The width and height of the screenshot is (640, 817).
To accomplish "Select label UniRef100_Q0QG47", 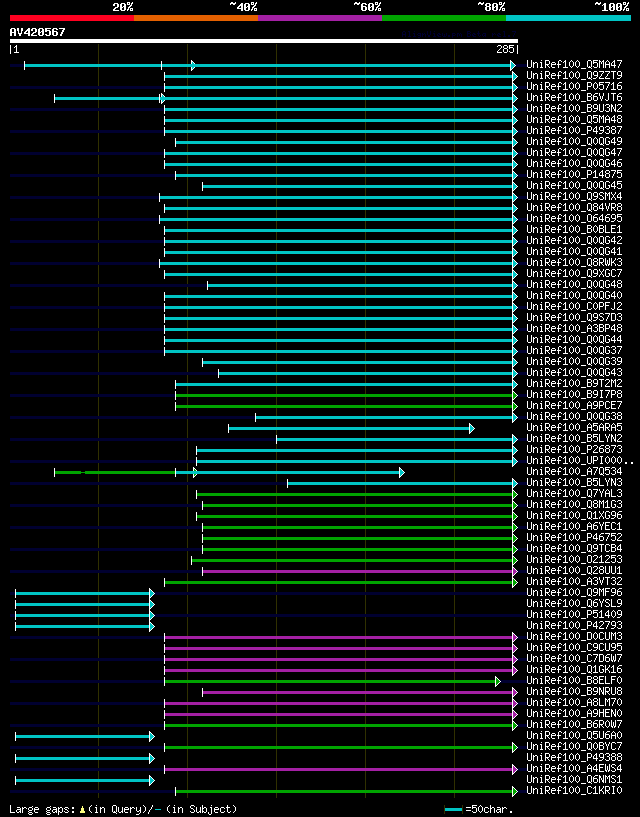I will click(574, 152).
